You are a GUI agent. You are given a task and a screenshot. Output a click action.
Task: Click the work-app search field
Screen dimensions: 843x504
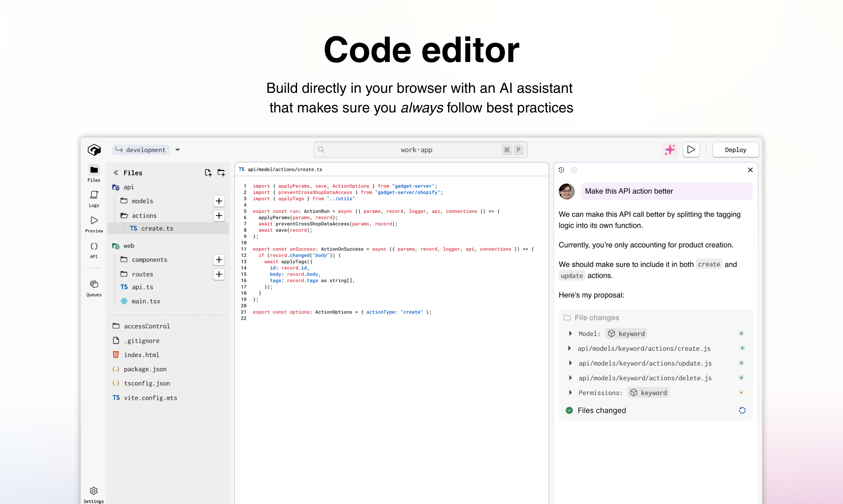(416, 150)
